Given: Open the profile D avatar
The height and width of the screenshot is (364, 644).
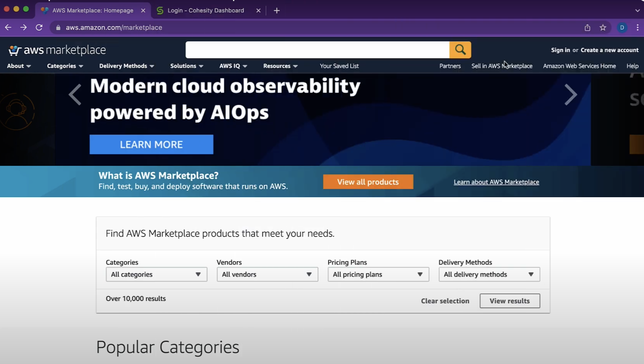Looking at the screenshot, I should (622, 28).
